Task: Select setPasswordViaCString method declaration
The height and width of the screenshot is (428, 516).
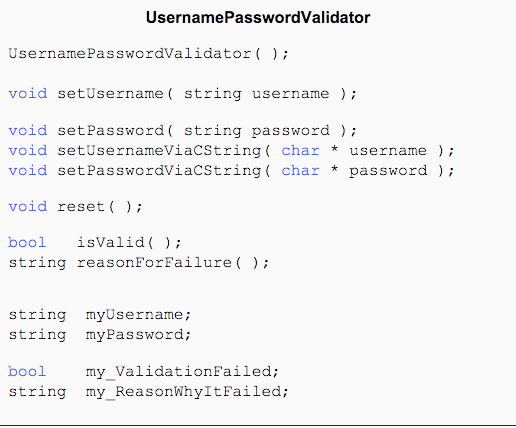Action: click(x=231, y=171)
